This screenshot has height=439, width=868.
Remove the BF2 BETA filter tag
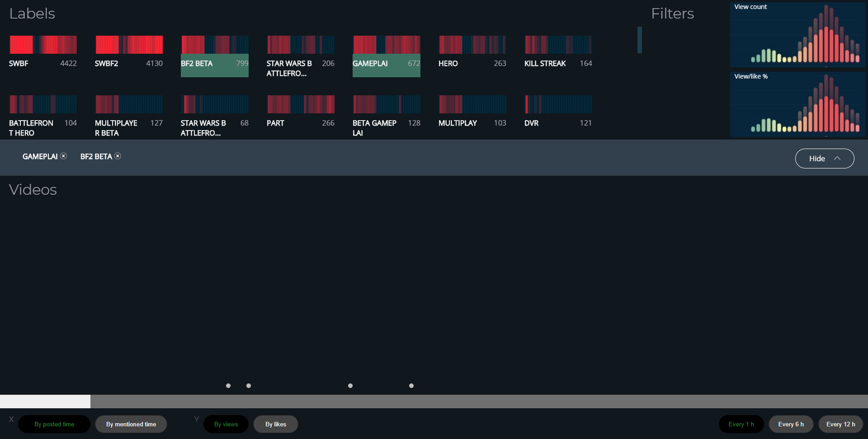coord(118,156)
